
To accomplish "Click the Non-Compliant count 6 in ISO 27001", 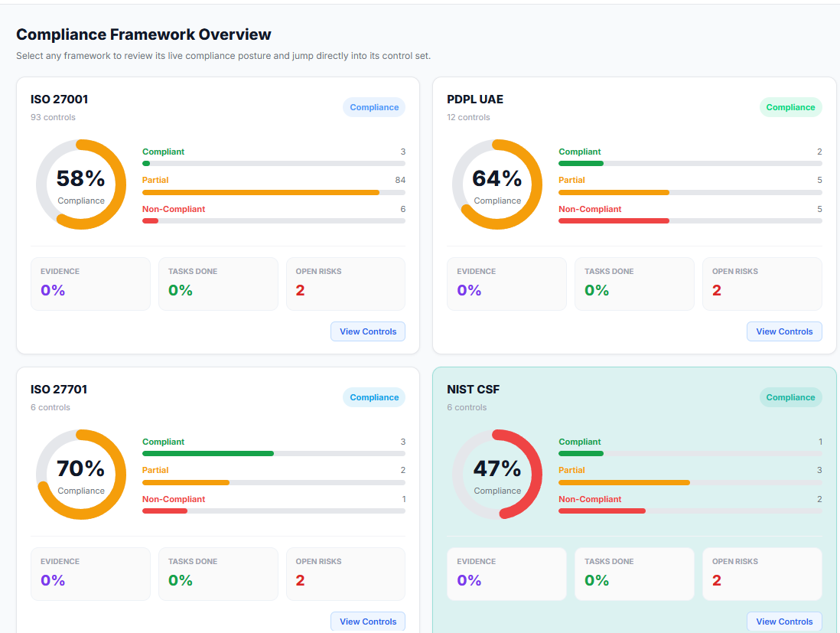I will [x=403, y=209].
